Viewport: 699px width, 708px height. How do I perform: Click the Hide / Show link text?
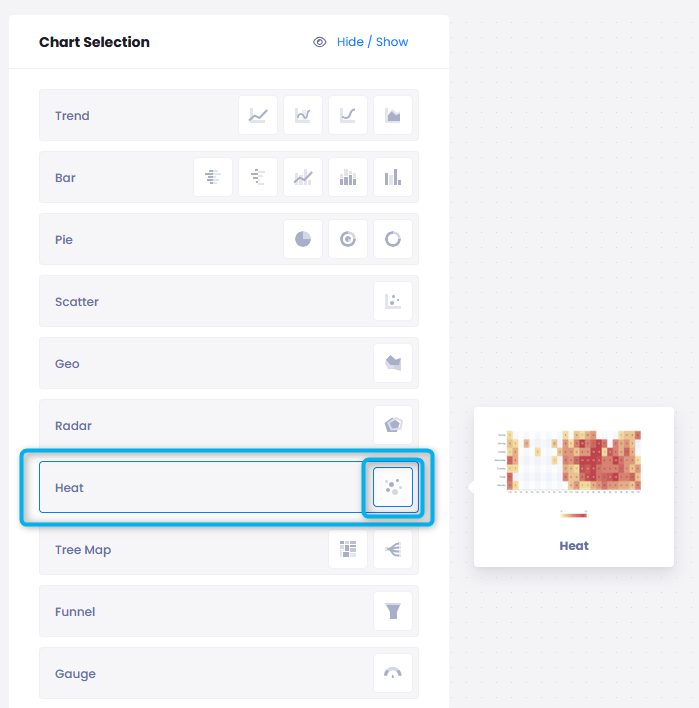[x=372, y=42]
